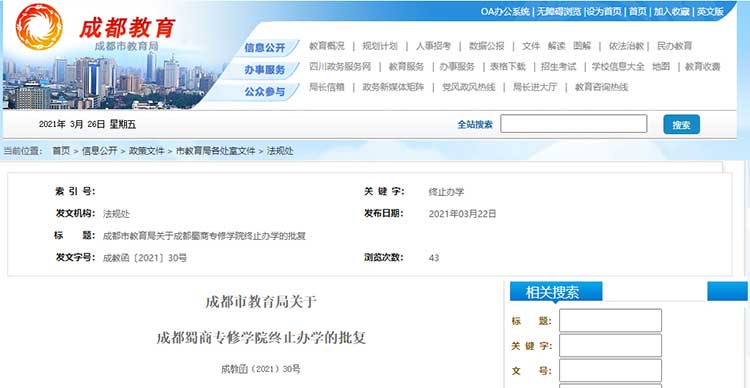
Task: Open 四川政务服务网 link
Action: pos(340,67)
